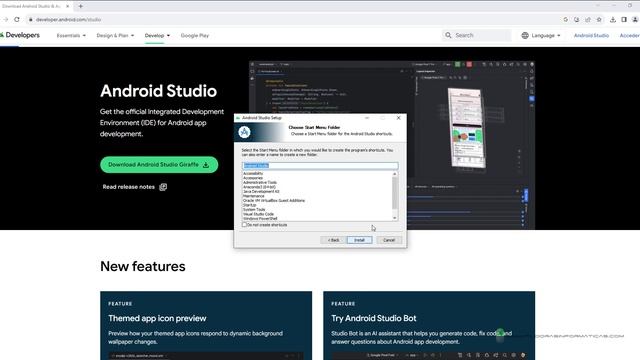
Task: Open Read release notes link
Action: 129,187
